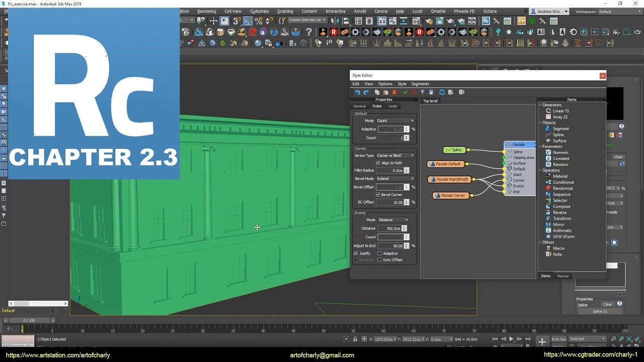Viewport: 644px width, 362px height.
Task: Click the Undo icon in Style Editor toolbar
Action: click(358, 93)
